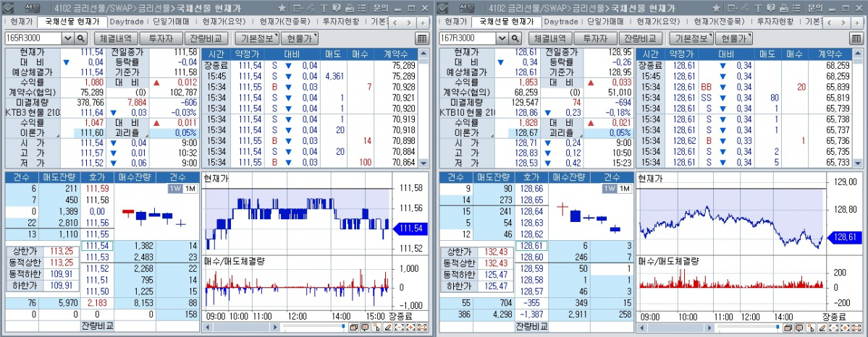Click the zoom-out bracket icon under left chart
The height and width of the screenshot is (337, 868).
point(399,327)
